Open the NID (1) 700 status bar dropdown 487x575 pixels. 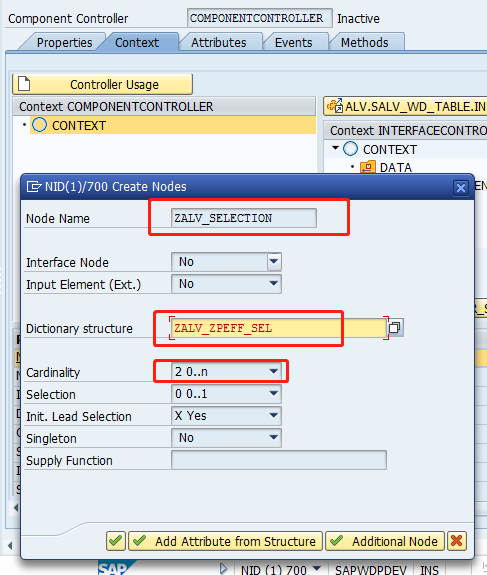317,568
